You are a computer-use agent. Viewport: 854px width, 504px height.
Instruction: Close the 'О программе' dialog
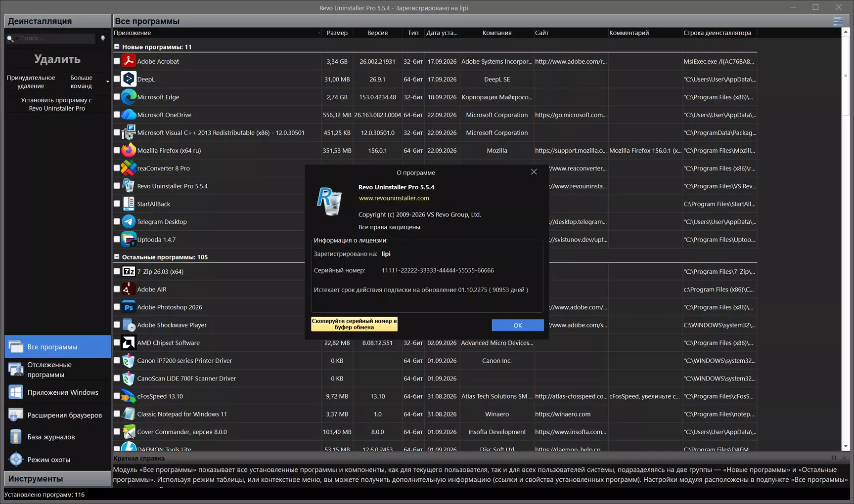[x=534, y=172]
